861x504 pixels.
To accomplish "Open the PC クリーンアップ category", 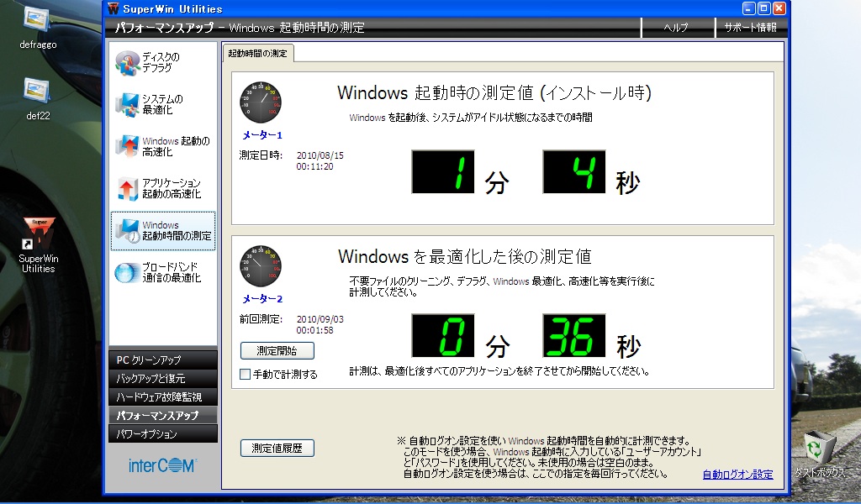I will pos(163,360).
